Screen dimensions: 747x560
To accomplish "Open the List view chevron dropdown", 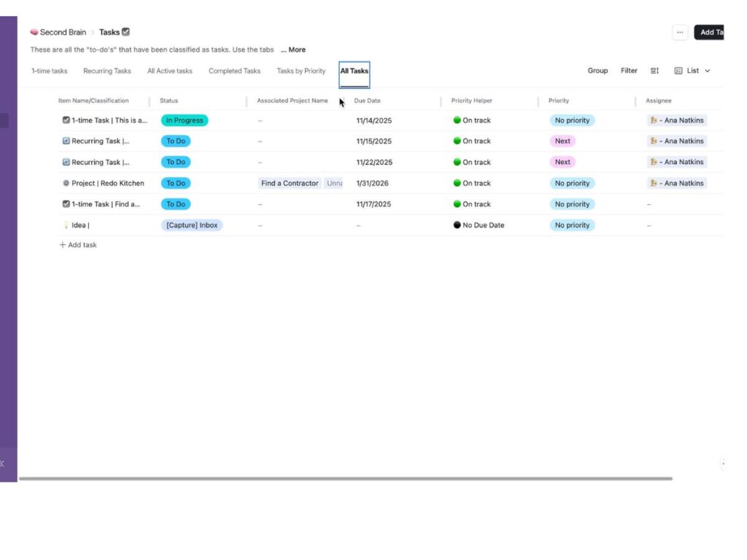I will [708, 70].
